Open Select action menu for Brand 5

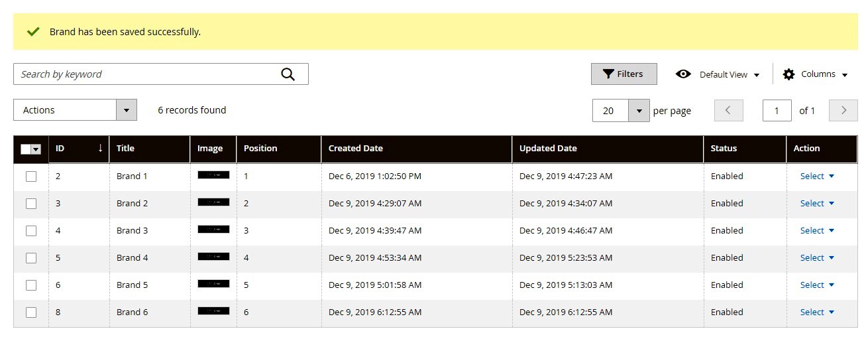[x=816, y=285]
